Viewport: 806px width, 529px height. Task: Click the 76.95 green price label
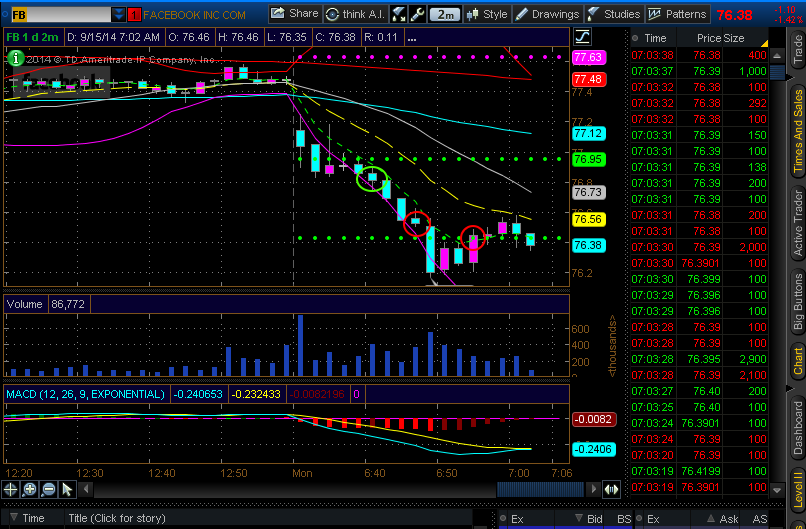(x=589, y=159)
